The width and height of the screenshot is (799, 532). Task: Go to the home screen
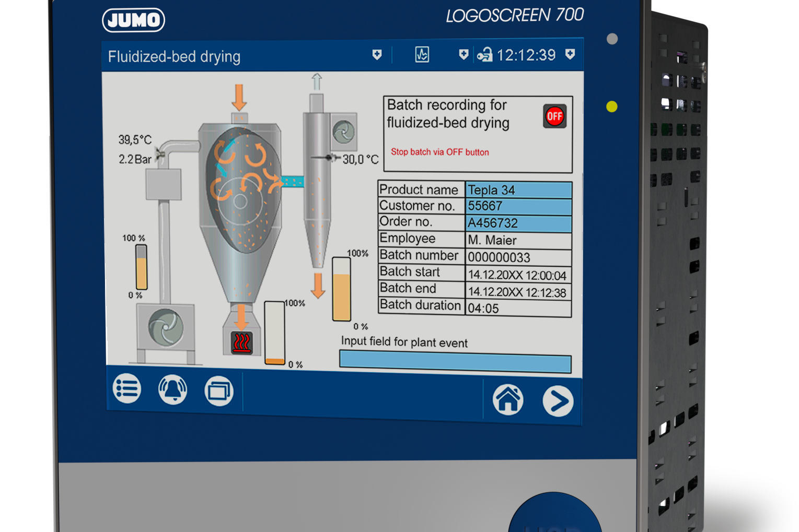click(507, 400)
